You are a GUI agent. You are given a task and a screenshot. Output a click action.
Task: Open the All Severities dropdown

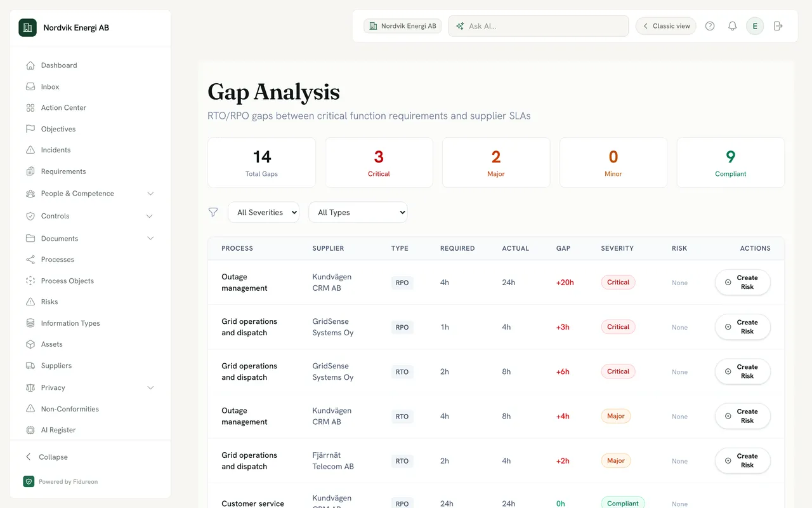click(263, 212)
